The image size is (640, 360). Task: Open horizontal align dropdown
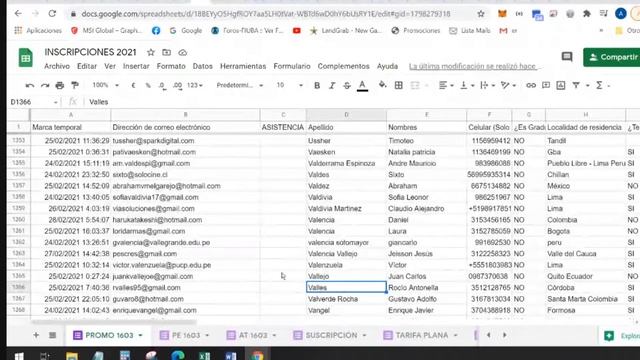point(446,85)
